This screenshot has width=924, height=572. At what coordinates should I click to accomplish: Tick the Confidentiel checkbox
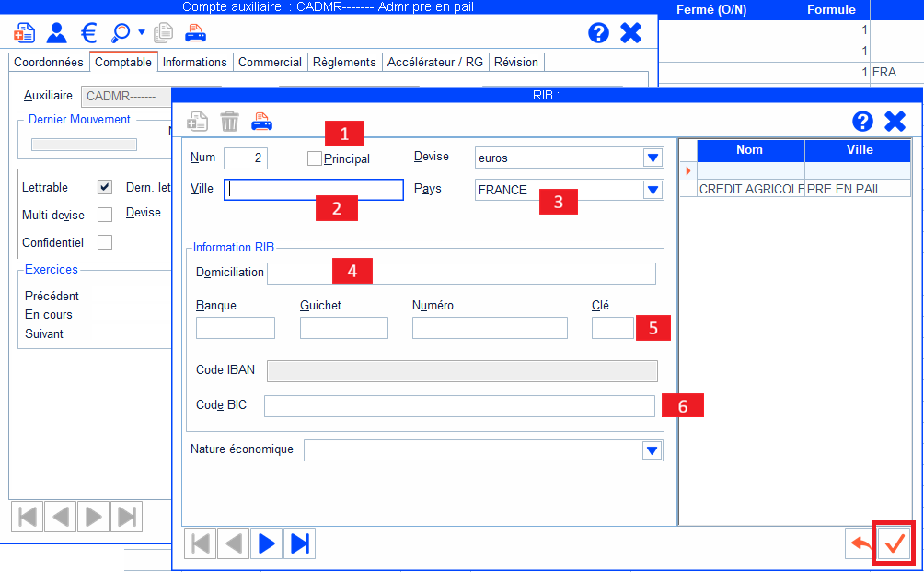(x=105, y=242)
